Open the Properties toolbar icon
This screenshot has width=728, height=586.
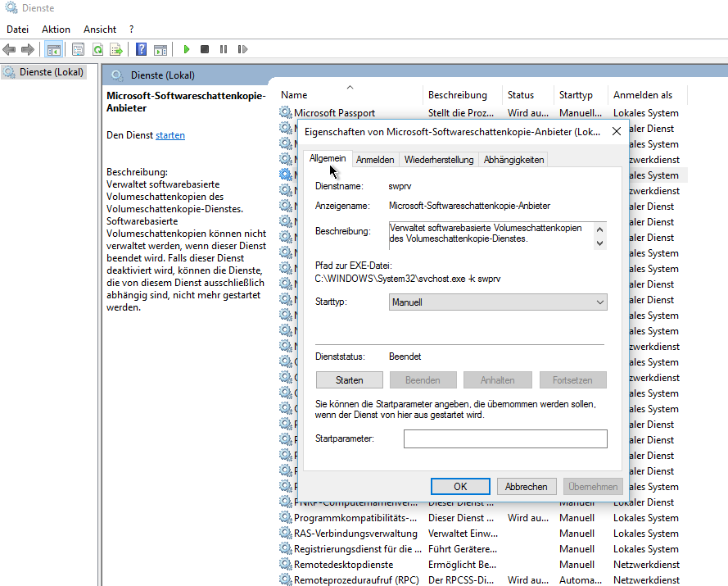coord(78,49)
